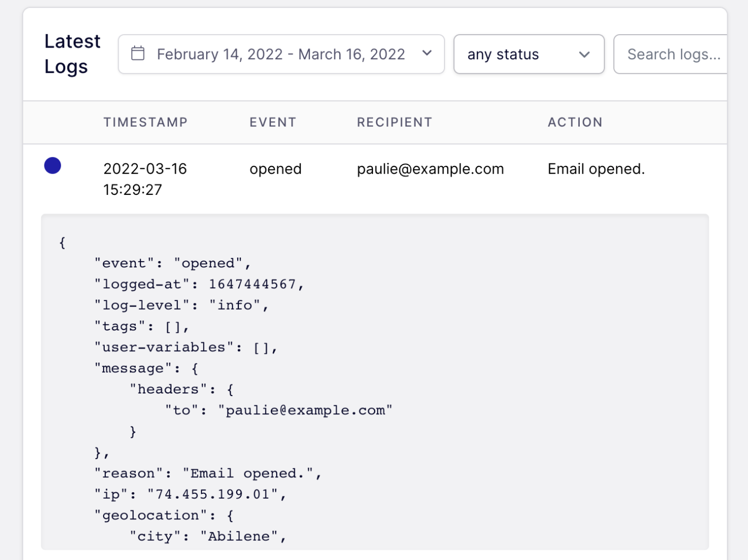
Task: Click the calendar icon in date picker
Action: (138, 53)
